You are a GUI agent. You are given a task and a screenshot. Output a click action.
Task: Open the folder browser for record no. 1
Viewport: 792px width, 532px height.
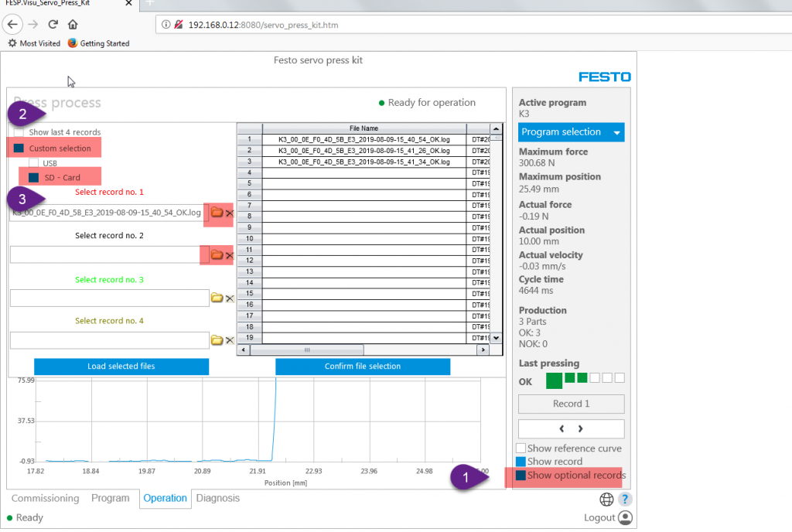pos(217,213)
